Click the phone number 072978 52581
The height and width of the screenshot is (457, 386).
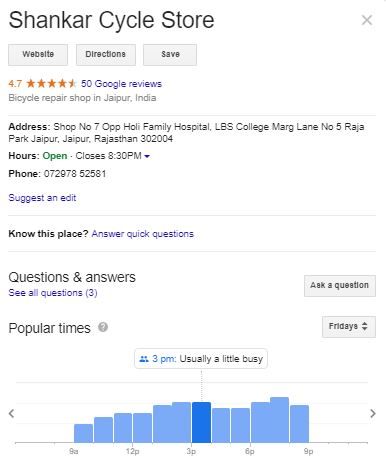click(x=75, y=174)
